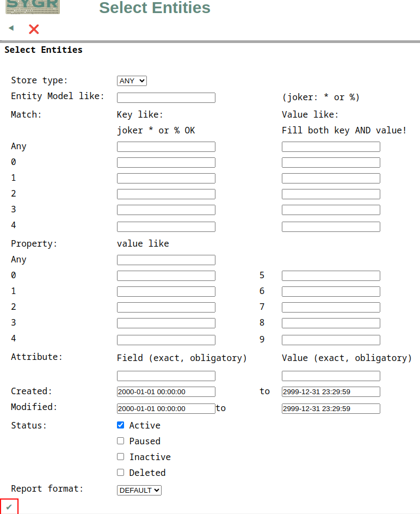Uncheck the Active status checkbox
Viewport: 420px width, 514px height.
[121, 425]
